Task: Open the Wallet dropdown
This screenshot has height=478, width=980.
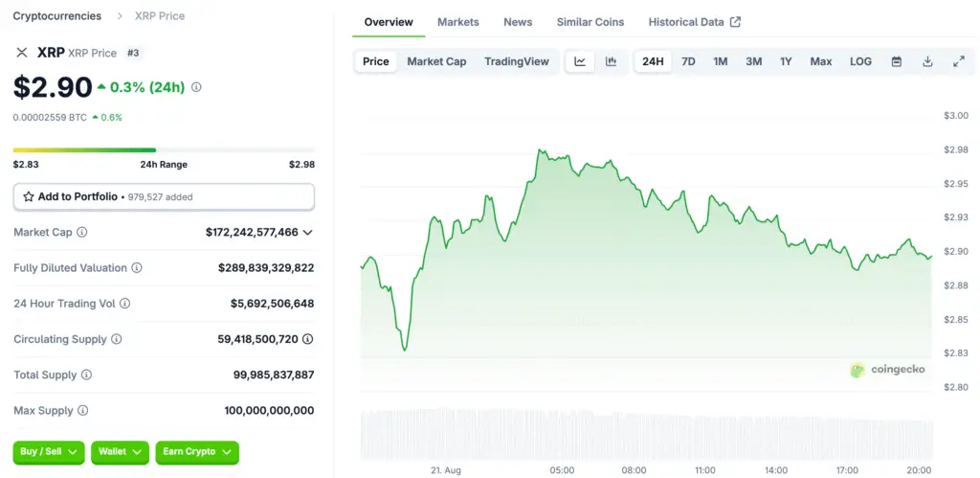Action: [x=120, y=452]
